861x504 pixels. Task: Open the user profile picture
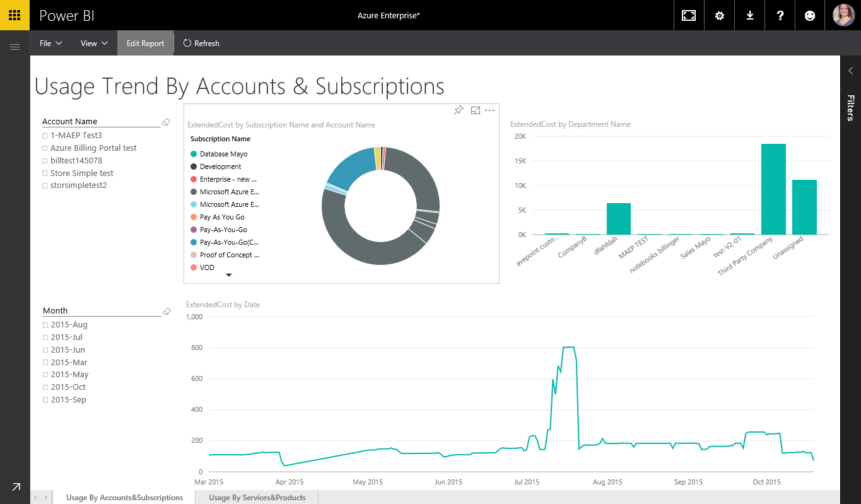[x=843, y=15]
